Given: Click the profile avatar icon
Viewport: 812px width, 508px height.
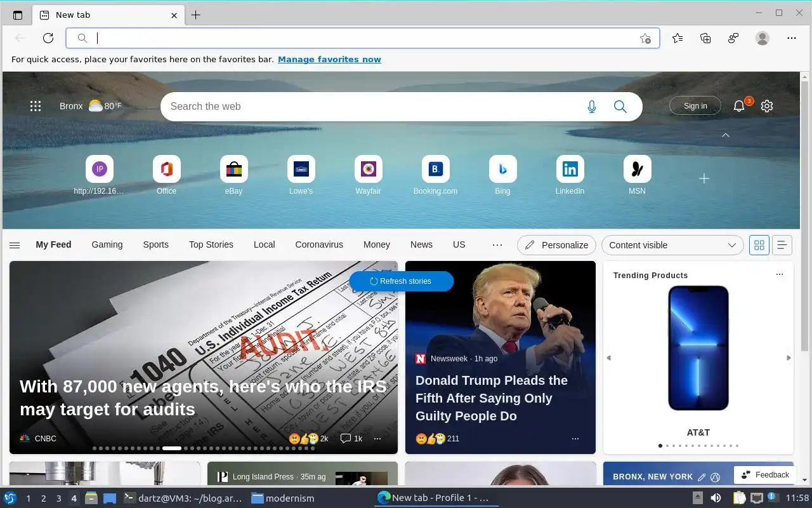Looking at the screenshot, I should (763, 38).
